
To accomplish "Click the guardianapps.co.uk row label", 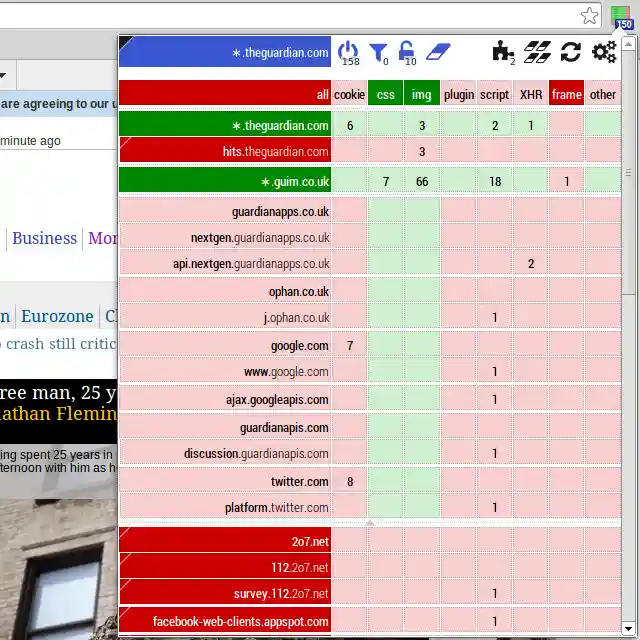I will (225, 210).
